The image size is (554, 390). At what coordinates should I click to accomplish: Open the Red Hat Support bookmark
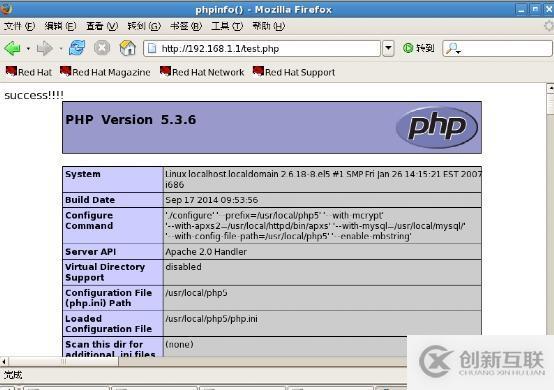click(294, 72)
